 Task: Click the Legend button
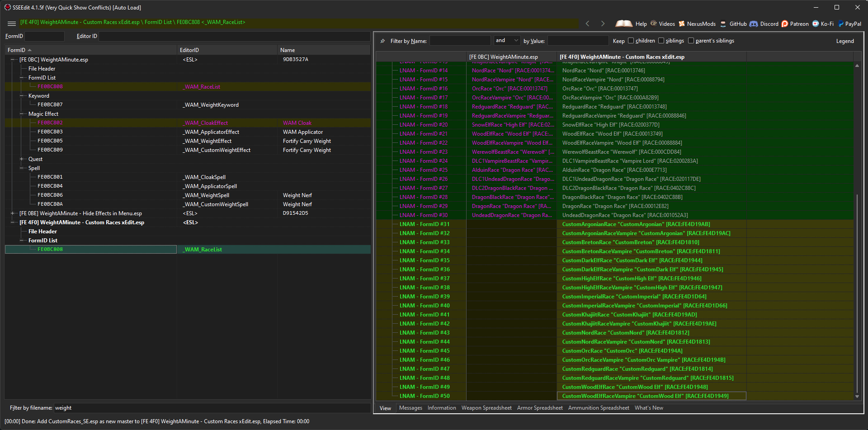pos(845,41)
